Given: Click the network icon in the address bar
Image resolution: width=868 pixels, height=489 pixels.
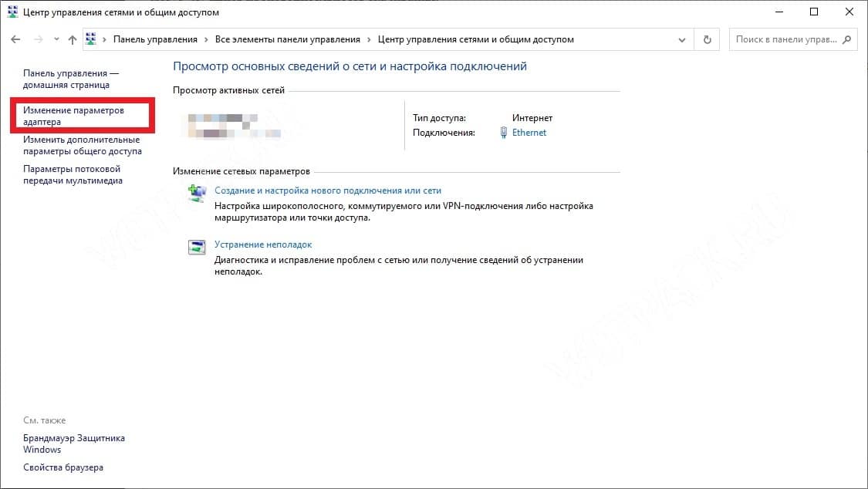Looking at the screenshot, I should pyautogui.click(x=91, y=39).
